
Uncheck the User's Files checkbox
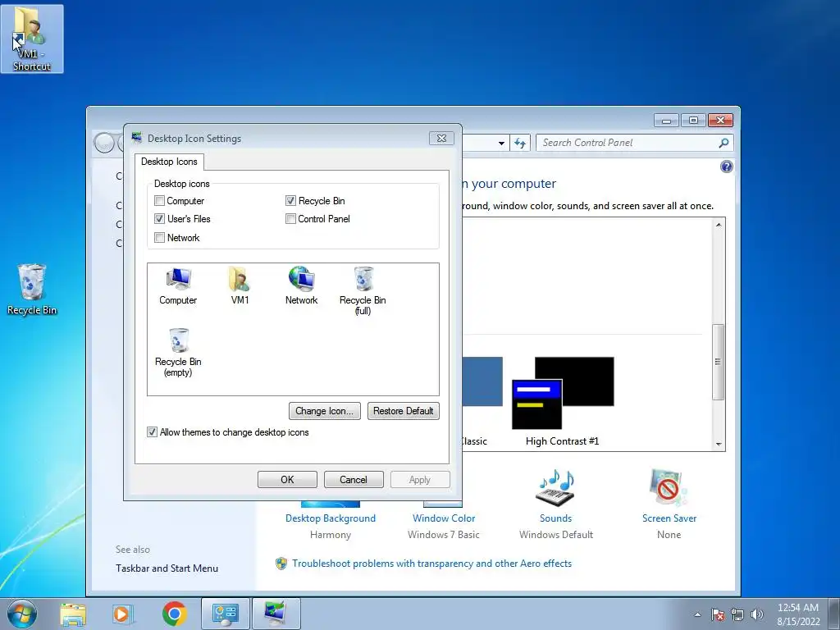(159, 218)
